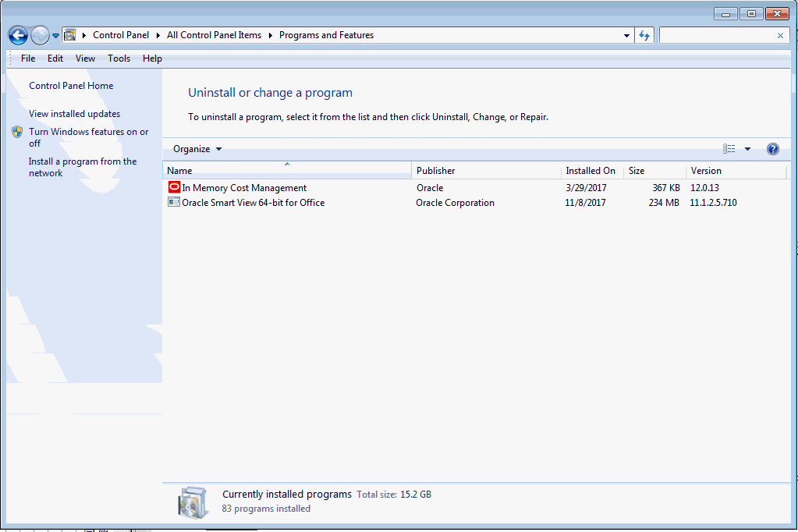Image resolution: width=798 pixels, height=532 pixels.
Task: Refresh the Programs and Features view
Action: tap(644, 35)
